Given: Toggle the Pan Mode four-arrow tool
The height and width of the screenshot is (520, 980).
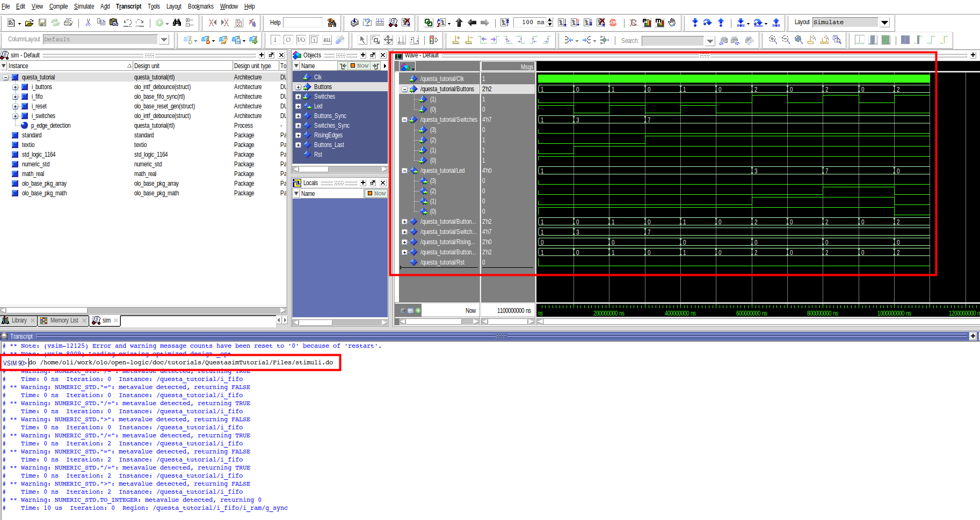Looking at the screenshot, I should pyautogui.click(x=388, y=40).
